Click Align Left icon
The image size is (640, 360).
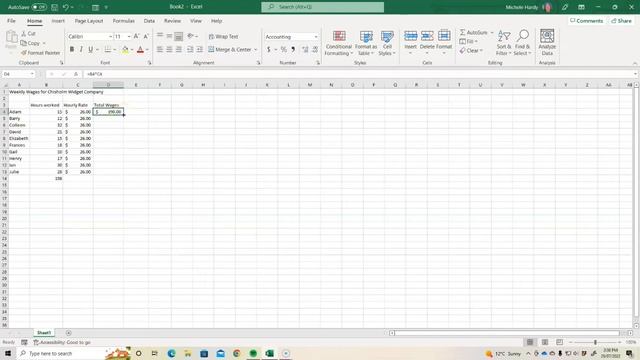pyautogui.click(x=160, y=49)
